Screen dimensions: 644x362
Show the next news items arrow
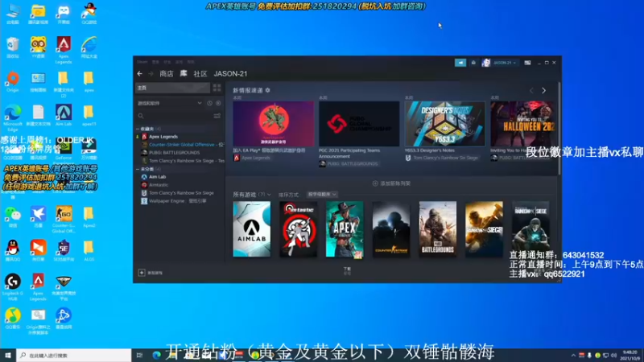[x=544, y=90]
